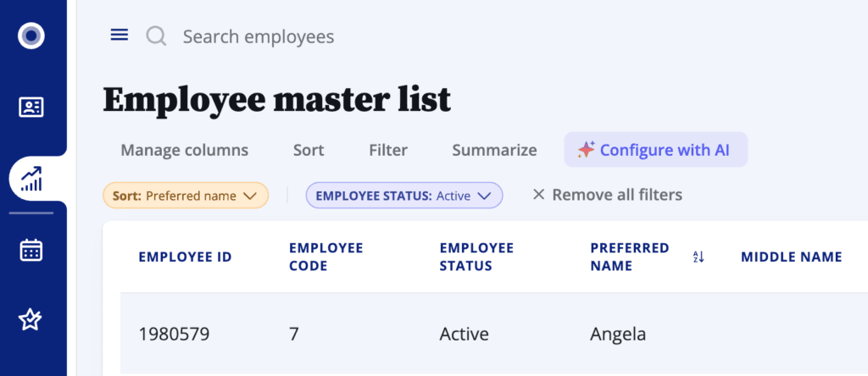Click the Employee ID column header
The height and width of the screenshot is (376, 868).
[x=185, y=257]
